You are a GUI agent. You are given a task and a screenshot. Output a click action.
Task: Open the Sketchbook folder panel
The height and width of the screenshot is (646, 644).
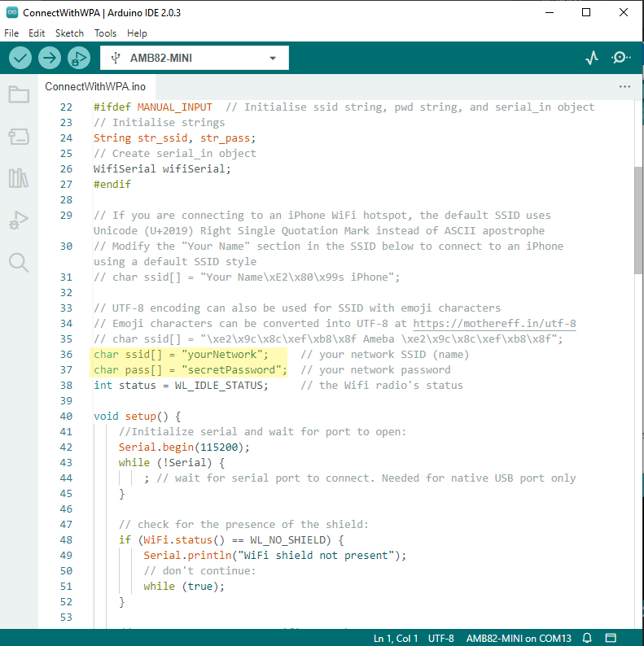pos(19,94)
